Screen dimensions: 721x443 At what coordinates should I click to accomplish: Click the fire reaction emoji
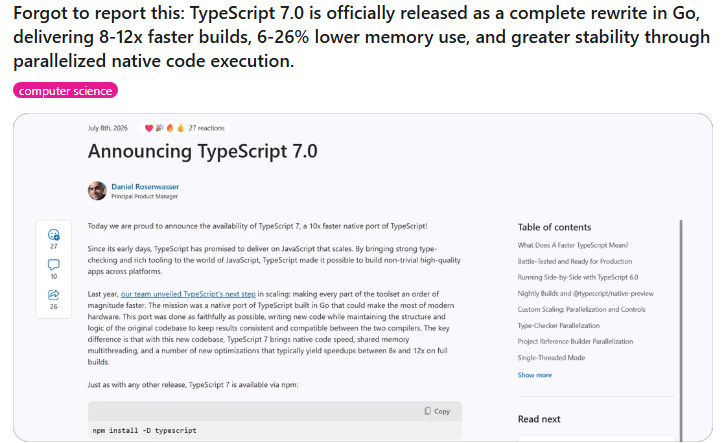(170, 128)
